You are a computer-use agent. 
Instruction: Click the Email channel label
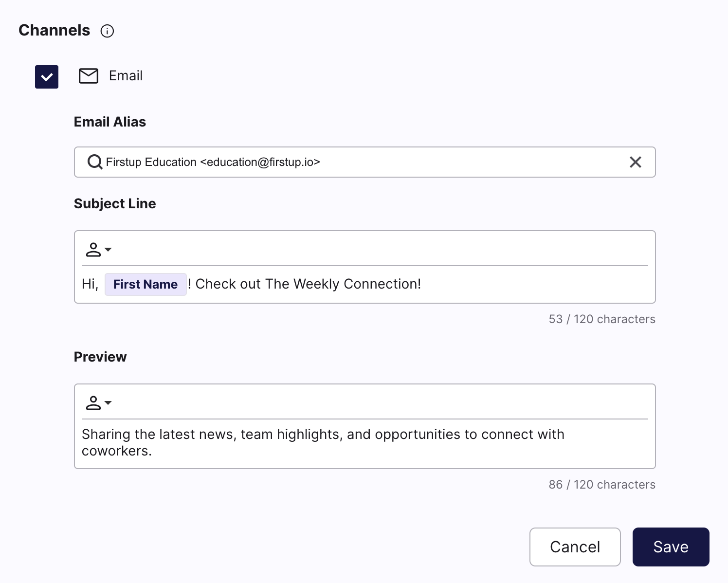point(126,76)
